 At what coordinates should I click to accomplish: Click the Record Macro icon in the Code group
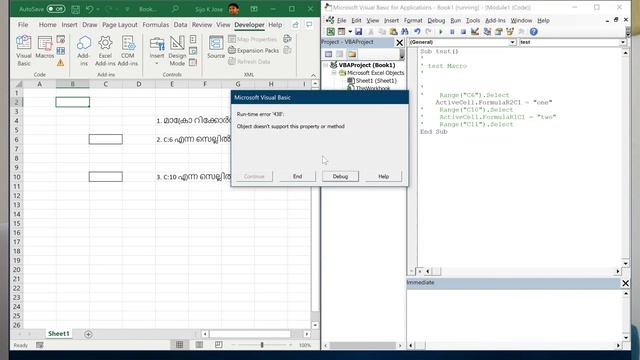61,39
